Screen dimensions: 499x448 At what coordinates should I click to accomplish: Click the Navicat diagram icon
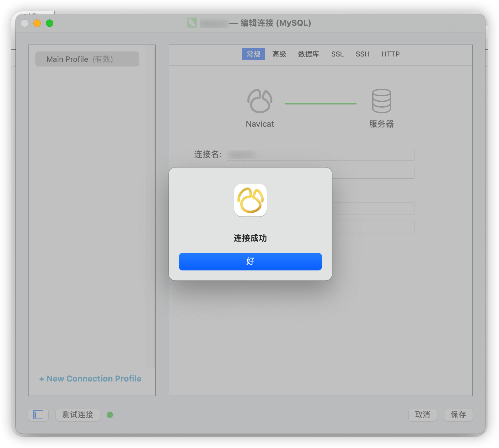(x=260, y=101)
